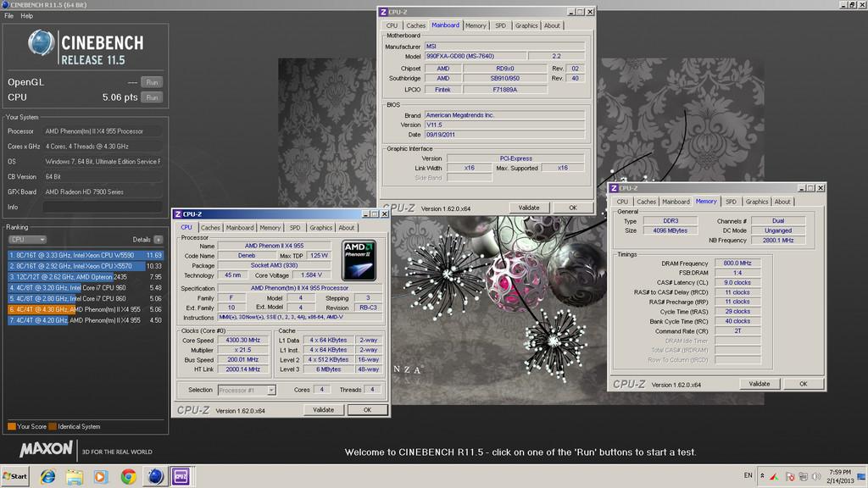Click the Start button
The width and height of the screenshot is (868, 488).
point(15,476)
